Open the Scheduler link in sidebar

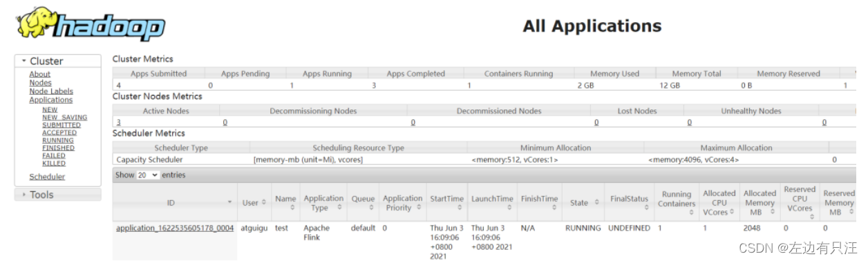coord(47,177)
